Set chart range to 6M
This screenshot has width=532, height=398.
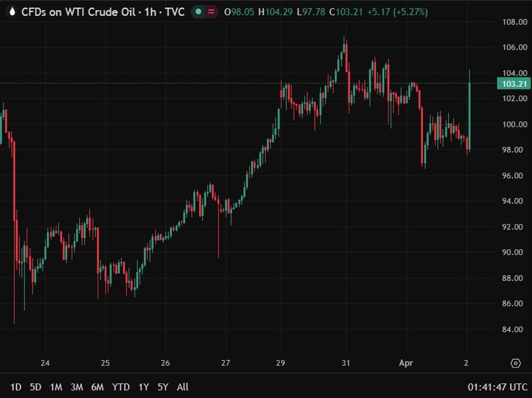point(97,387)
